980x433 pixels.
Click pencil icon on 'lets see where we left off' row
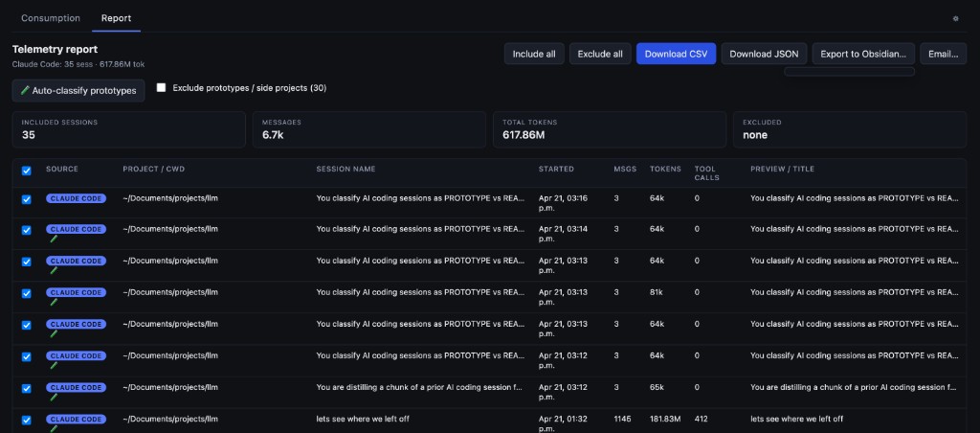pyautogui.click(x=53, y=428)
